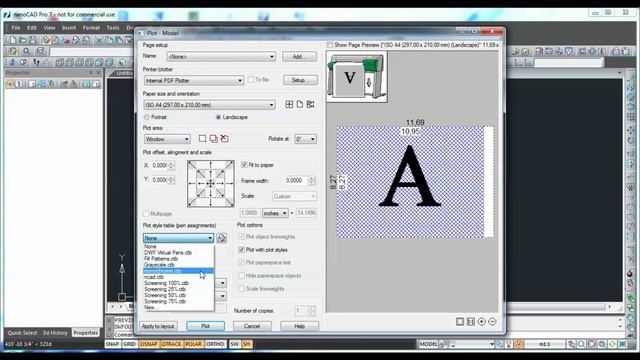Open the Scale Custom dropdown
The height and width of the screenshot is (360, 640).
[x=294, y=196]
